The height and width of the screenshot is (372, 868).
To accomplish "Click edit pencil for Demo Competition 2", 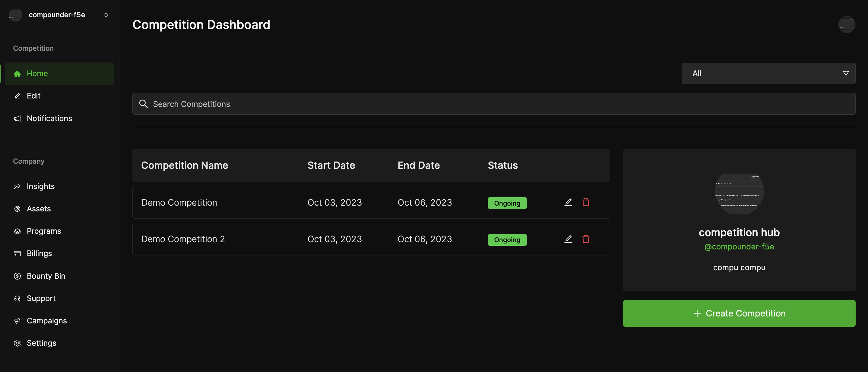I will (x=568, y=239).
